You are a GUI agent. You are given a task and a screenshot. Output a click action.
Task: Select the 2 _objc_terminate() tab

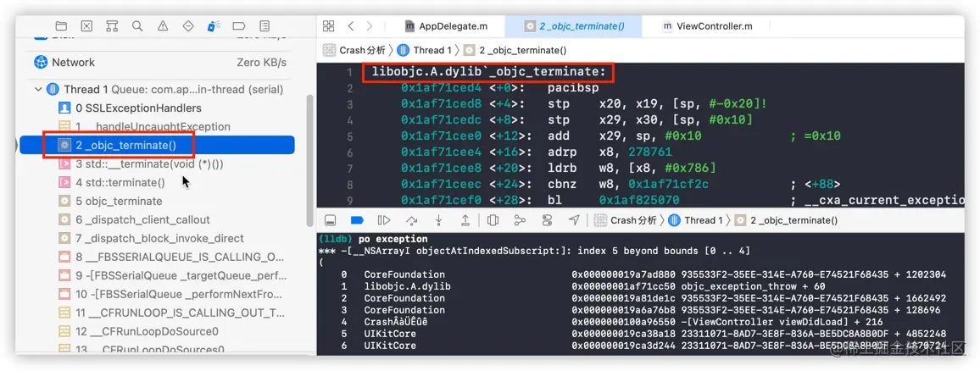click(x=575, y=26)
